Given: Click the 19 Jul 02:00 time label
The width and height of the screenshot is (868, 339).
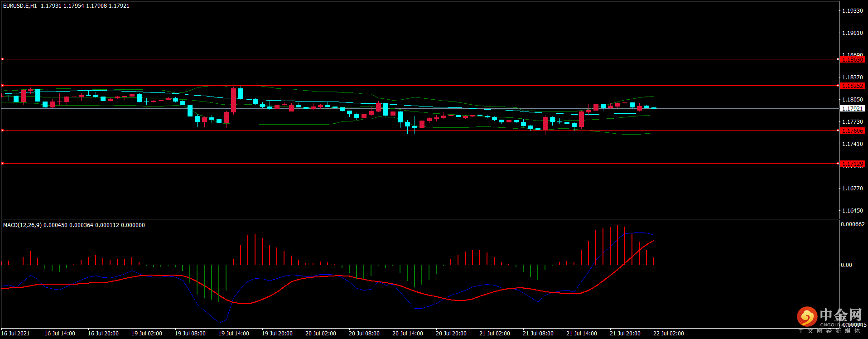Looking at the screenshot, I should coord(147,334).
